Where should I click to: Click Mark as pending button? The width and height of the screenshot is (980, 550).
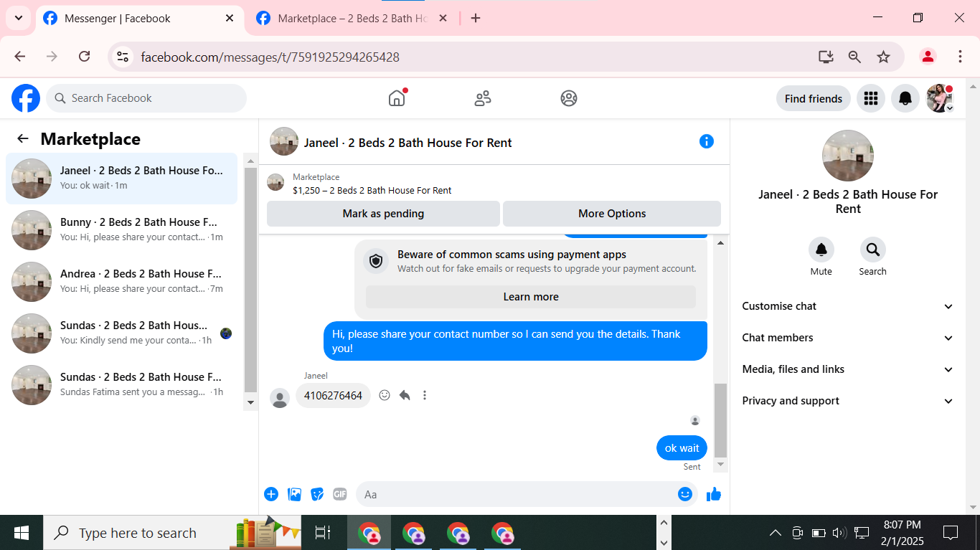(x=383, y=214)
